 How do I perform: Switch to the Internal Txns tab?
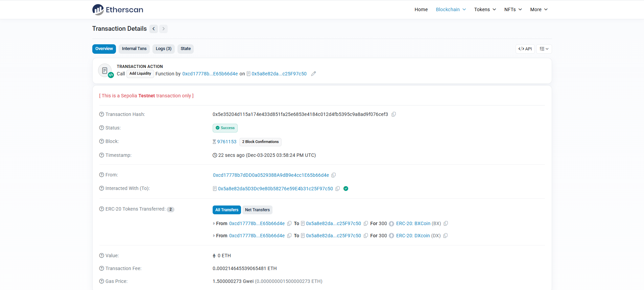[x=134, y=49]
